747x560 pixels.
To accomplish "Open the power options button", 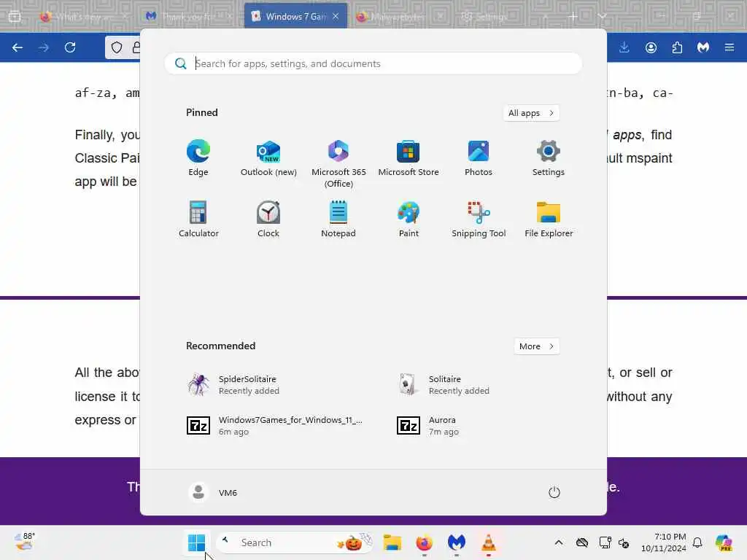I will pos(554,492).
